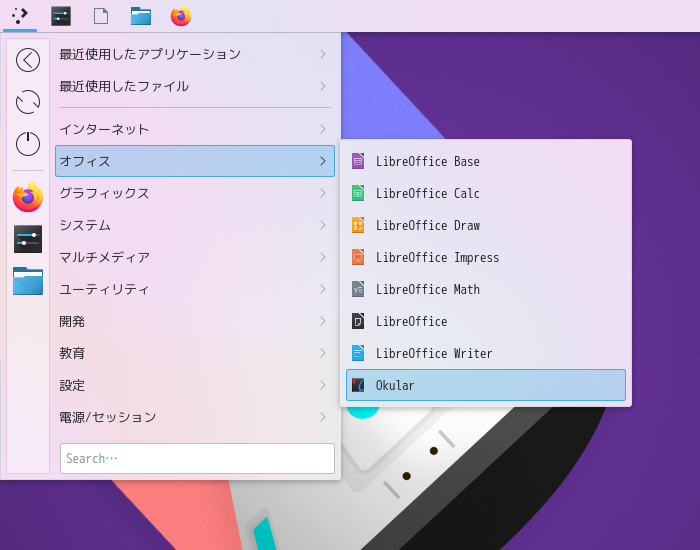Select the グラフィックス category
700x550 pixels.
(195, 193)
